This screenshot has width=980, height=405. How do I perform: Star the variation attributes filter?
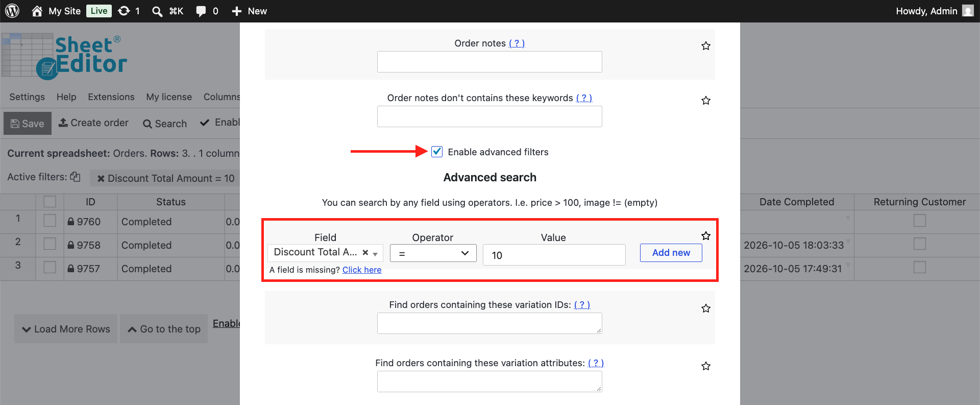[706, 366]
